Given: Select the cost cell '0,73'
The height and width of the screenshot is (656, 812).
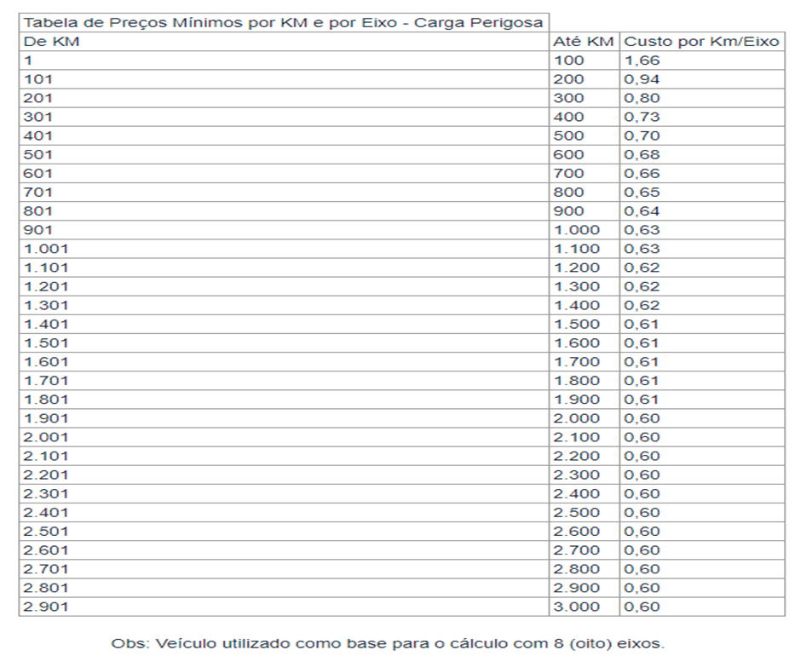Looking at the screenshot, I should pyautogui.click(x=702, y=117).
